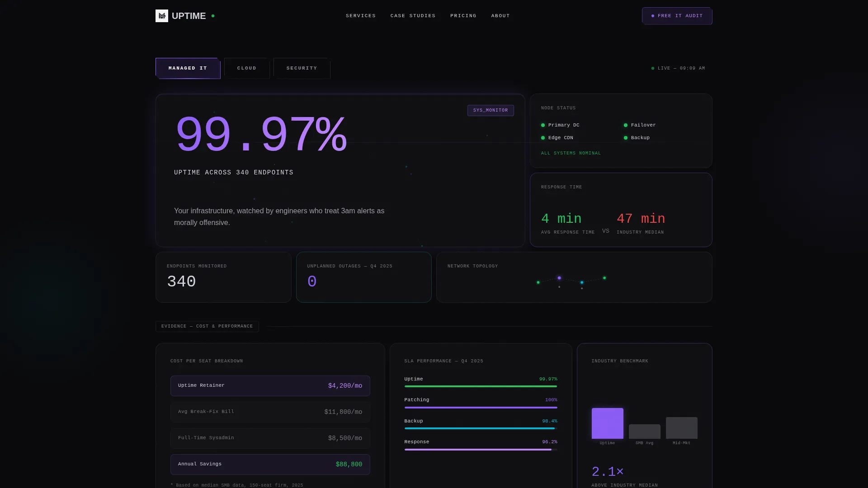Click the Backup SLA progress bar
The width and height of the screenshot is (868, 488).
point(481,428)
